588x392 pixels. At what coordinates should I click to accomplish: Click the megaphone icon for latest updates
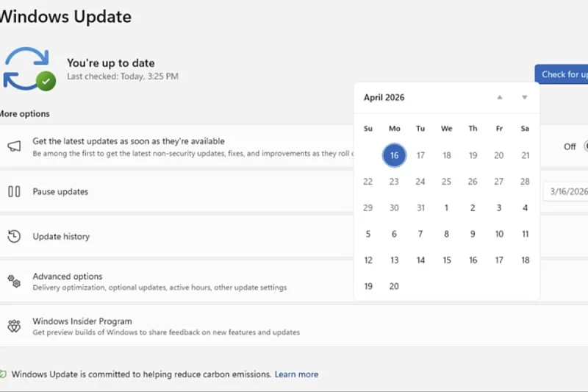pos(14,146)
